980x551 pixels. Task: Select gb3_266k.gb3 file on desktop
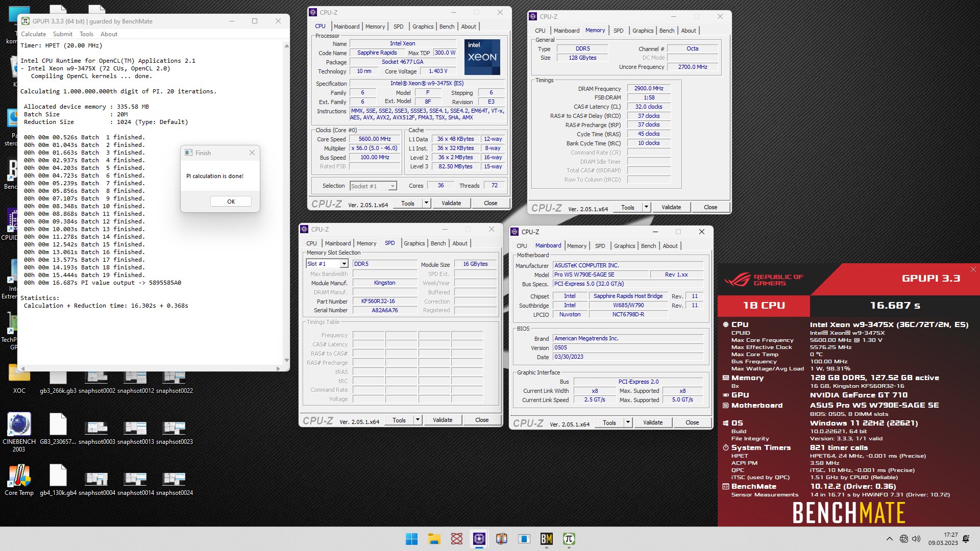tap(58, 382)
